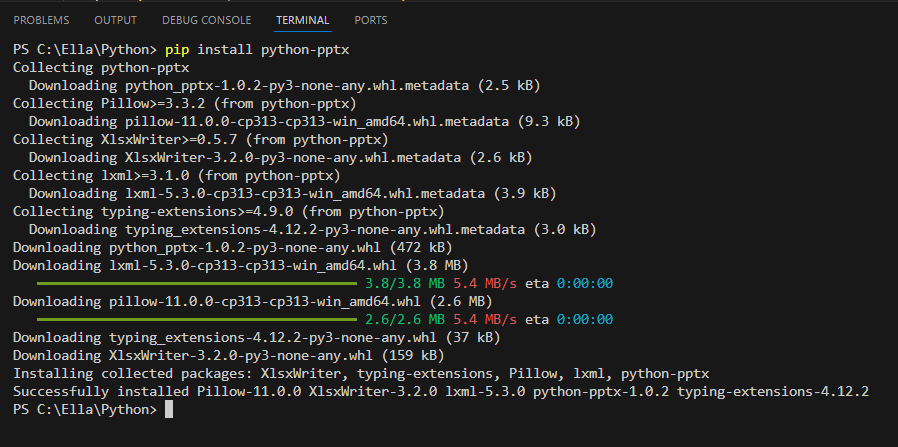Open the DEBUG CONSOLE tab
The height and width of the screenshot is (447, 898).
point(207,20)
